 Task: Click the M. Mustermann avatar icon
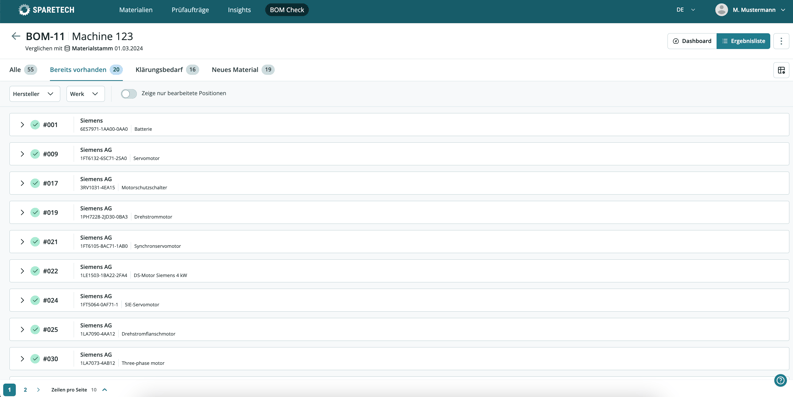click(722, 10)
